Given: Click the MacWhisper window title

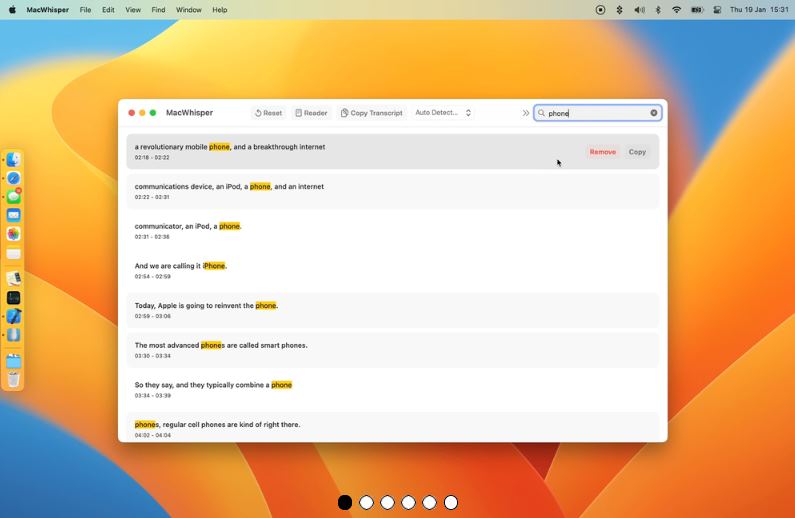Looking at the screenshot, I should coord(189,113).
